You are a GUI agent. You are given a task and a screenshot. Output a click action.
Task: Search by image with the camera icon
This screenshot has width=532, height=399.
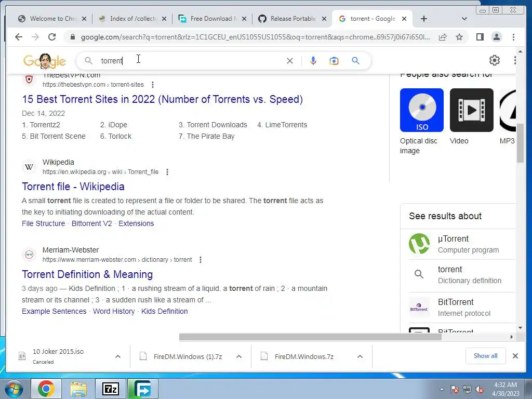[334, 61]
